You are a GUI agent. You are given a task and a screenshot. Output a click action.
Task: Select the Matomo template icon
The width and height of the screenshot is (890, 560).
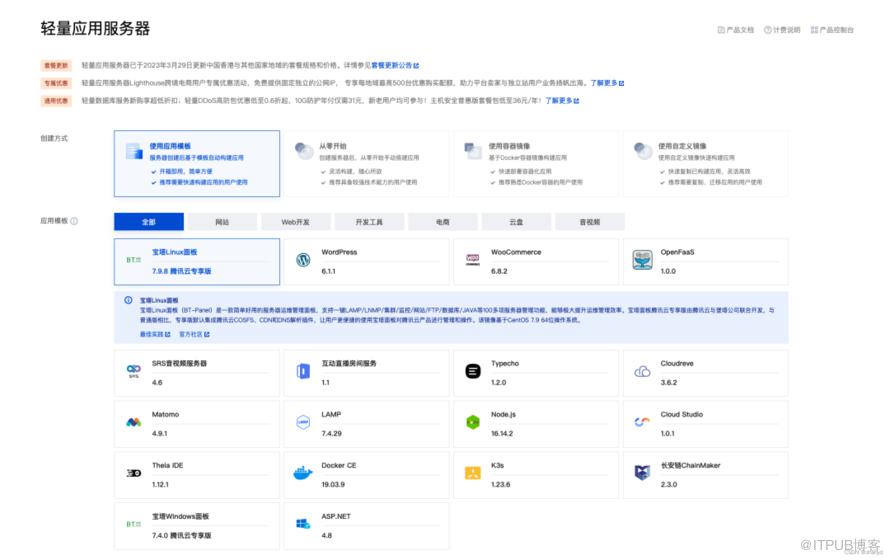click(x=134, y=422)
